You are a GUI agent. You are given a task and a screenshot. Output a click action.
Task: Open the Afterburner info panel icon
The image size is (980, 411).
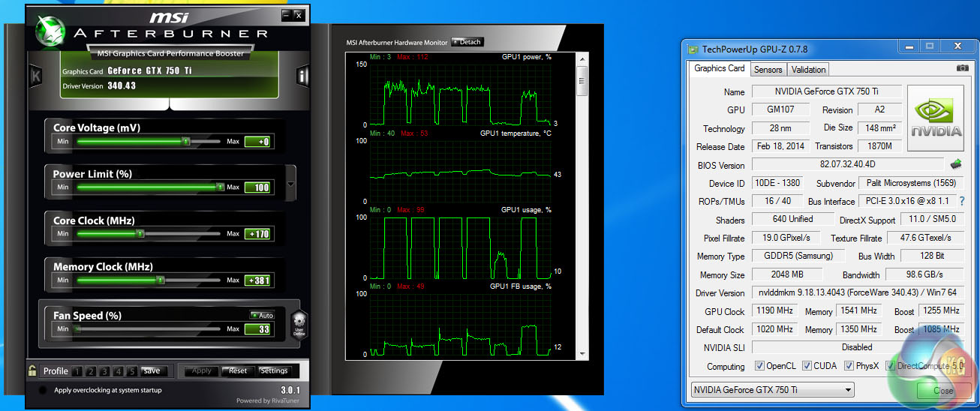click(x=302, y=76)
